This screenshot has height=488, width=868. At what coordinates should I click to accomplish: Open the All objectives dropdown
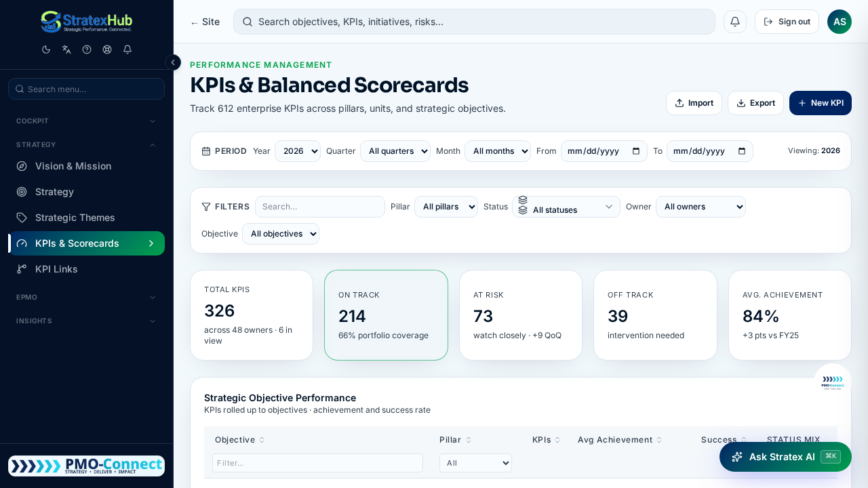pyautogui.click(x=281, y=234)
